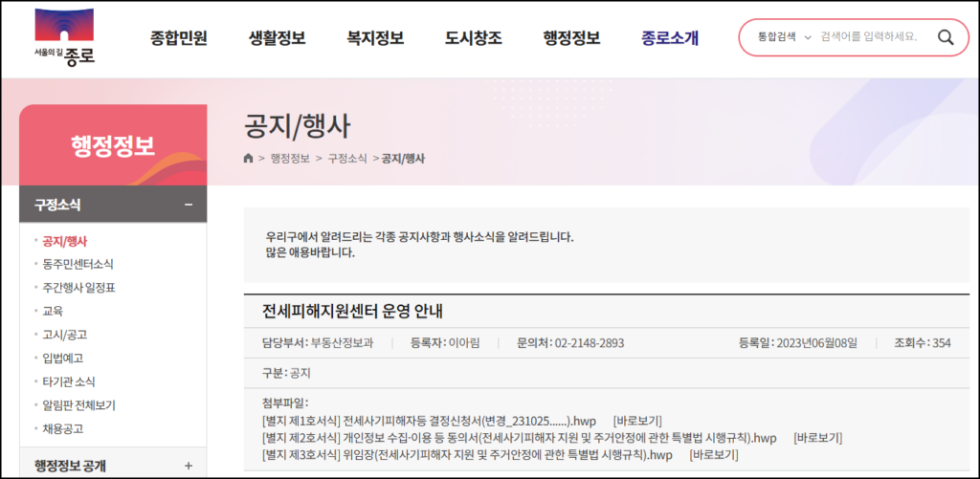Screen dimensions: 980x479
Task: Click the home icon in breadcrumb
Action: (x=248, y=159)
